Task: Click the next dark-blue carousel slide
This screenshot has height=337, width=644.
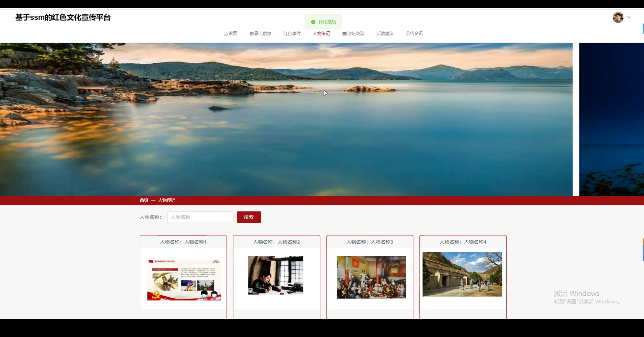Action: (x=611, y=119)
